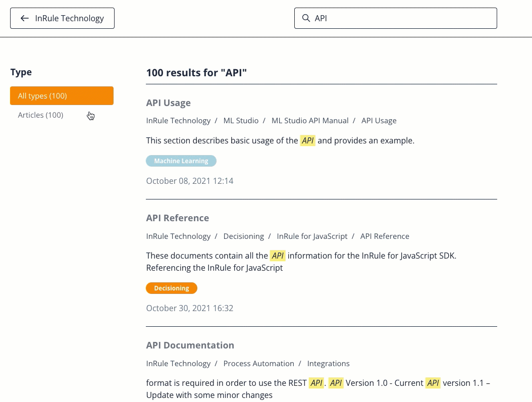Open InRule for JavaScript breadcrumb
Viewport: 532px width, 402px height.
(x=312, y=236)
